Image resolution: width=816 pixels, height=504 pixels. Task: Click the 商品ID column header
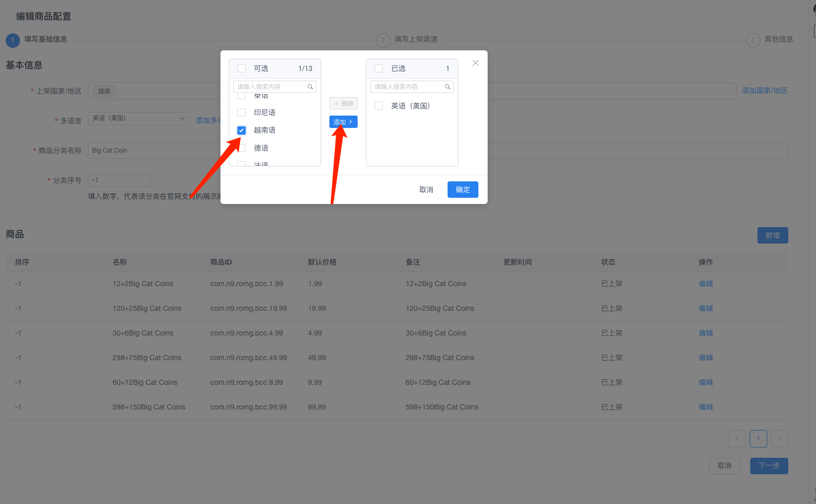[x=221, y=262]
